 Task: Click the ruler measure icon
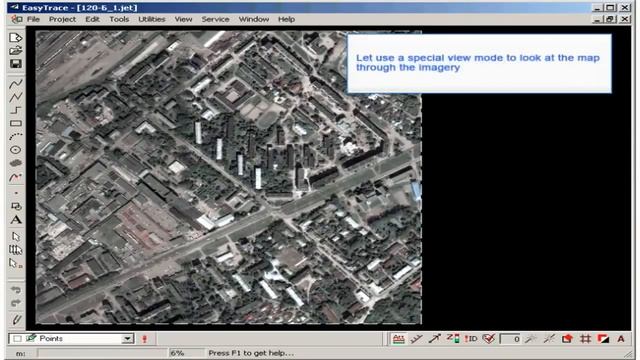416,339
